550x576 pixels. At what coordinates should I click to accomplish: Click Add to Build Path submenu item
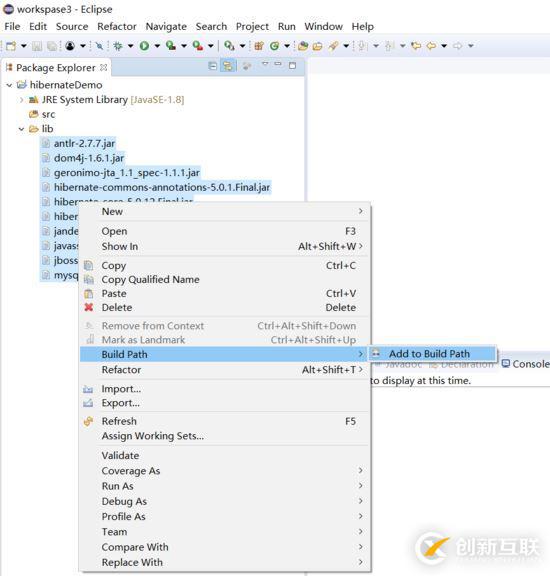(433, 354)
